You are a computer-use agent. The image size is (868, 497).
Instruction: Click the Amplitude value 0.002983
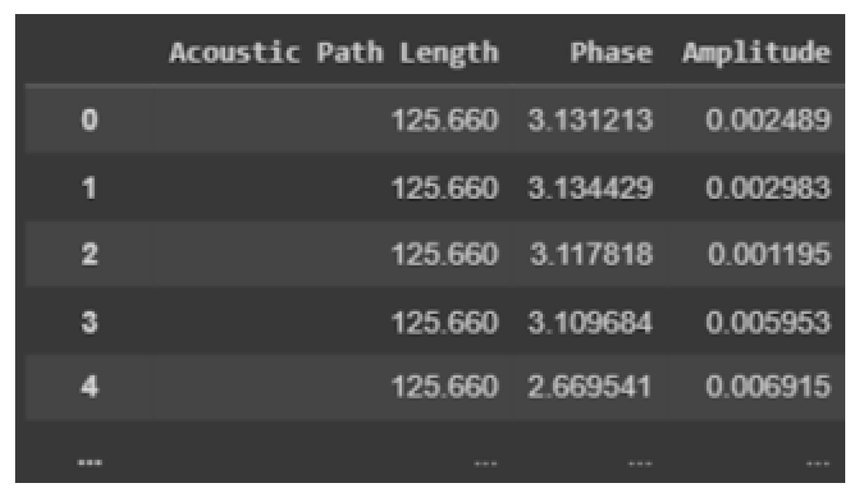pos(769,188)
